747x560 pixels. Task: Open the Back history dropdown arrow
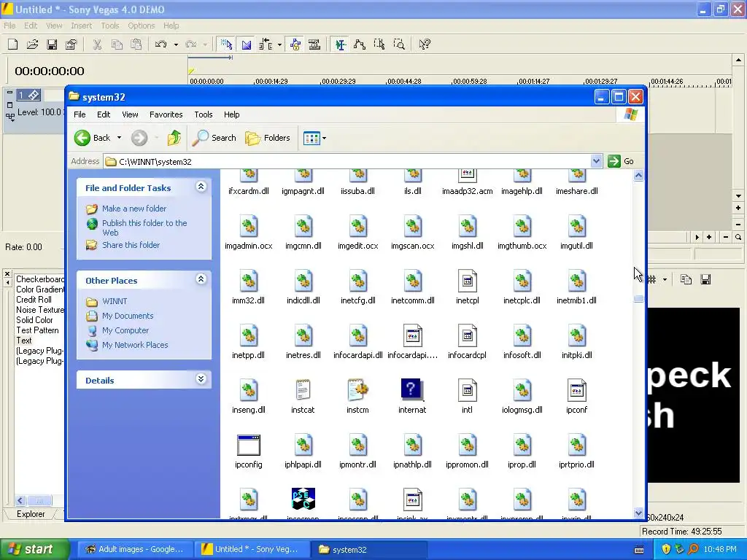click(x=119, y=138)
